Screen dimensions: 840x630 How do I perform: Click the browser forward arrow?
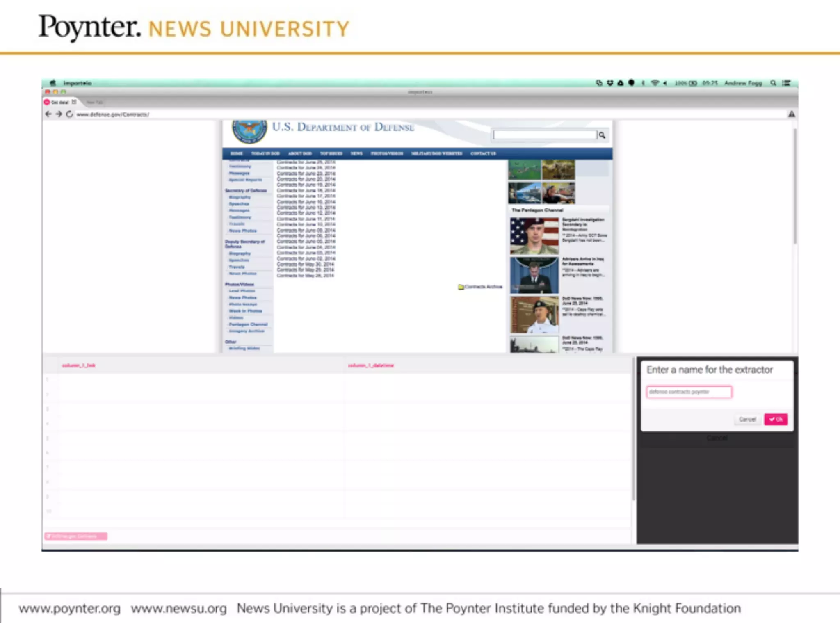click(x=59, y=114)
